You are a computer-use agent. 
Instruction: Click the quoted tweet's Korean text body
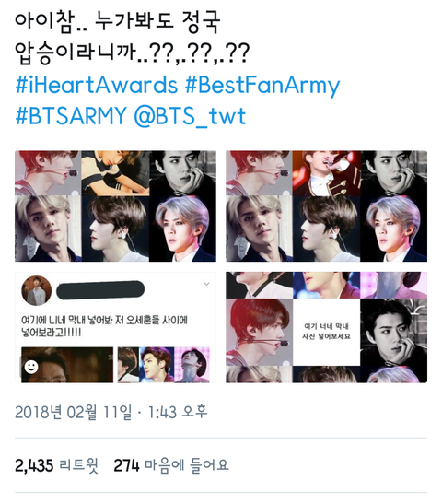[104, 326]
